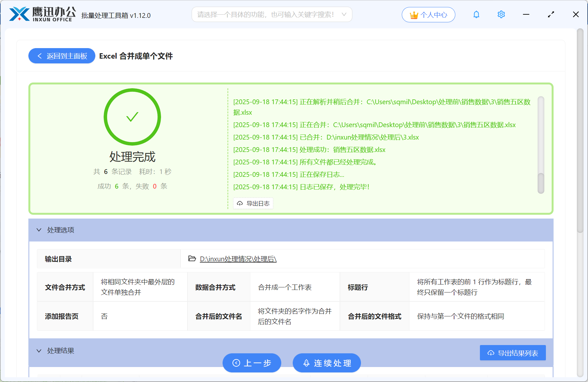Click the folder icon beside the output directory
The image size is (588, 382).
[191, 259]
